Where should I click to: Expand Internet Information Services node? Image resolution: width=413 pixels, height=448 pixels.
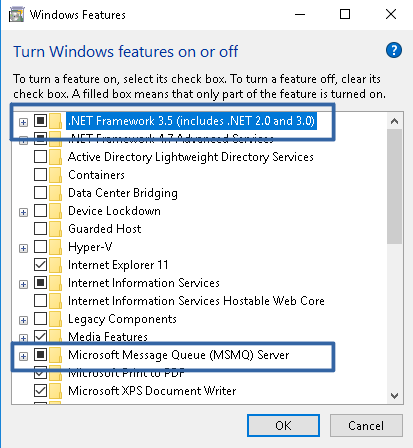click(23, 284)
